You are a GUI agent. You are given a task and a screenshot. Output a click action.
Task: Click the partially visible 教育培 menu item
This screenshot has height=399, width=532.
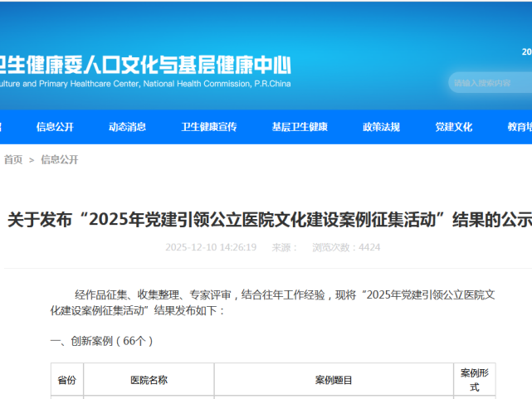coord(520,127)
